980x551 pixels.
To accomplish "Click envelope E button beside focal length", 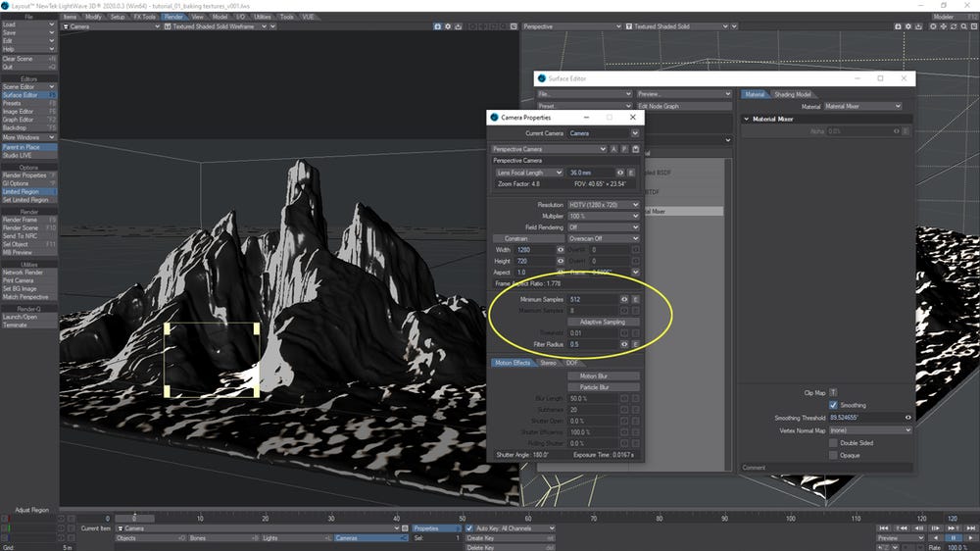I will [x=630, y=173].
